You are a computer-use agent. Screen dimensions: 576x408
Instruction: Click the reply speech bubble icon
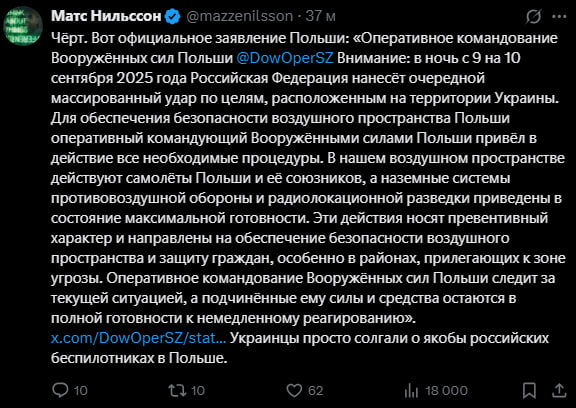tap(60, 390)
